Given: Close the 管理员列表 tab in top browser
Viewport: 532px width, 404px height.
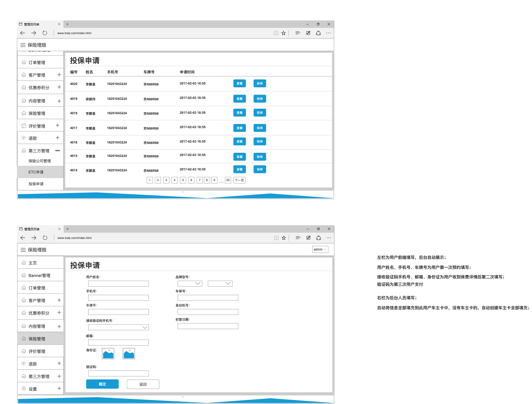Looking at the screenshot, I should click(59, 24).
